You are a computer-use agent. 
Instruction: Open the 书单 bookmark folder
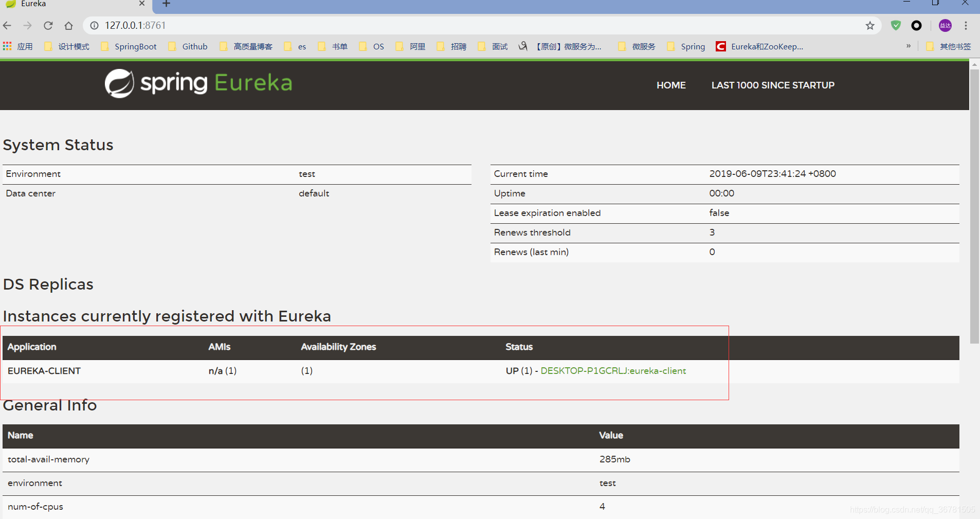333,46
